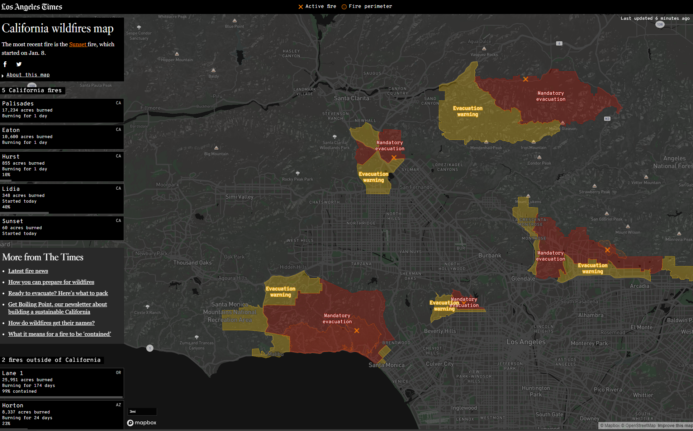Click the Palisades fire active marker X
Viewport: 693px width, 431px height.
357,344
